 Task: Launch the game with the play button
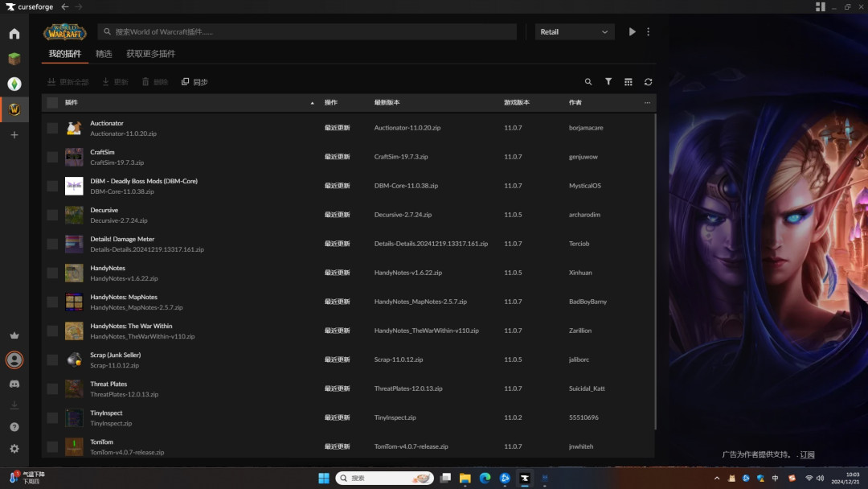click(x=632, y=32)
